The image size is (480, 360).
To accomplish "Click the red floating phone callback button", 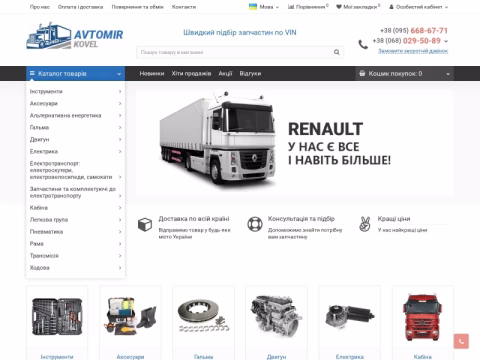I will tap(461, 341).
